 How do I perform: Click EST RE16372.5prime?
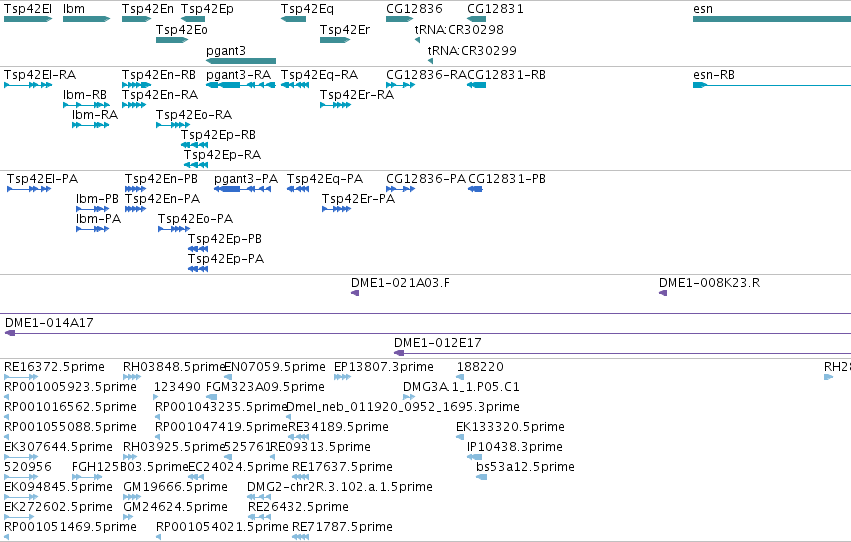click(21, 377)
